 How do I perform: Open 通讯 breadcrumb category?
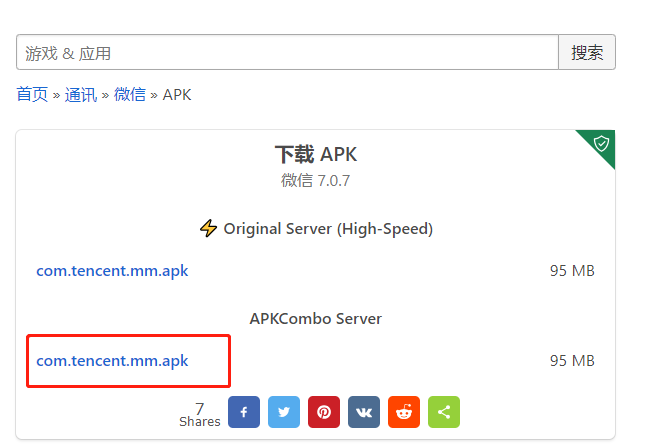coord(81,95)
